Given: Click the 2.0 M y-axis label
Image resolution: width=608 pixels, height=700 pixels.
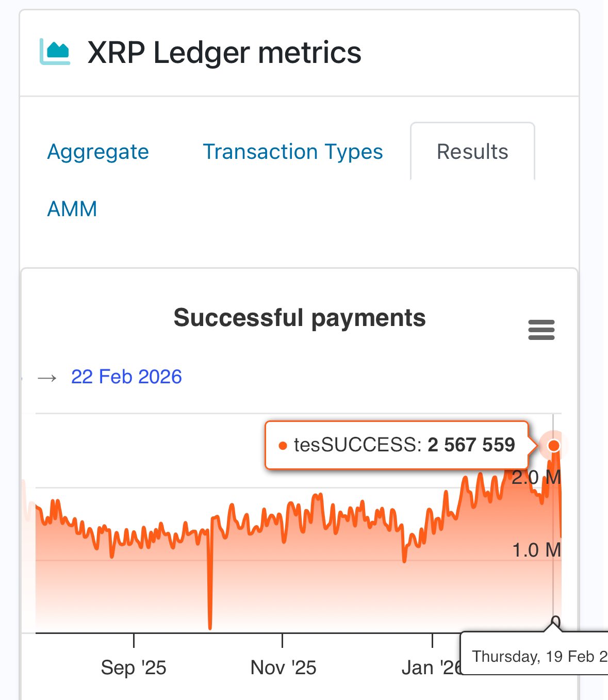Looking at the screenshot, I should 536,478.
